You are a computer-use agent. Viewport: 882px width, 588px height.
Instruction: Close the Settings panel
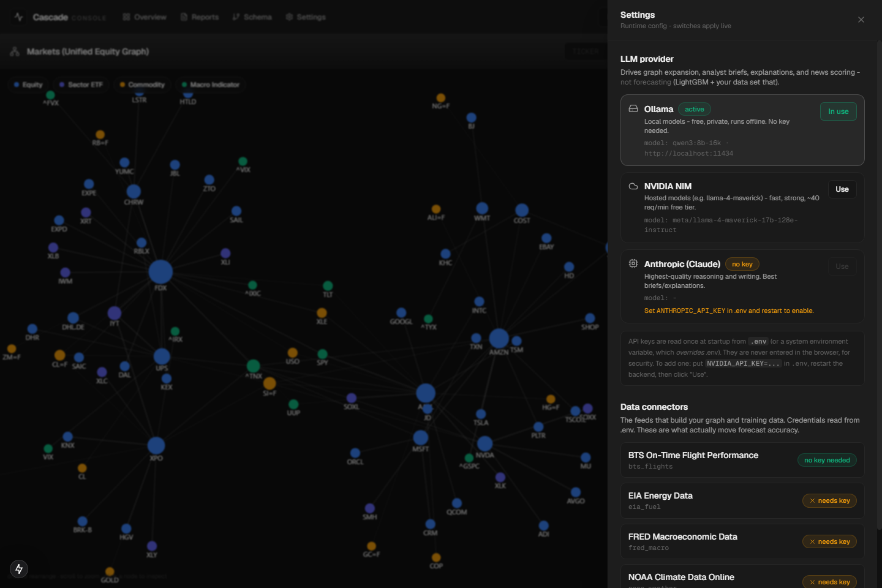[x=861, y=20]
